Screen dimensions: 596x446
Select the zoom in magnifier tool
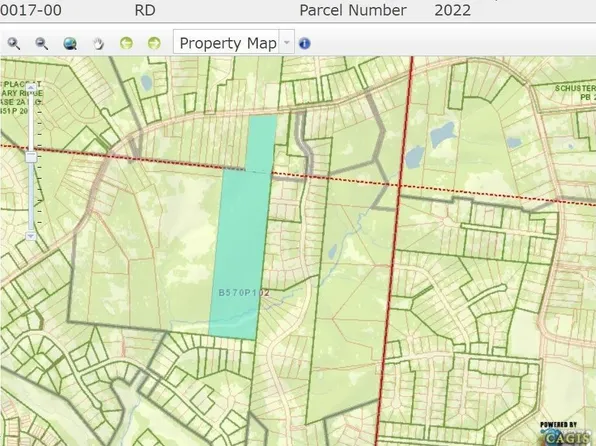pos(14,43)
